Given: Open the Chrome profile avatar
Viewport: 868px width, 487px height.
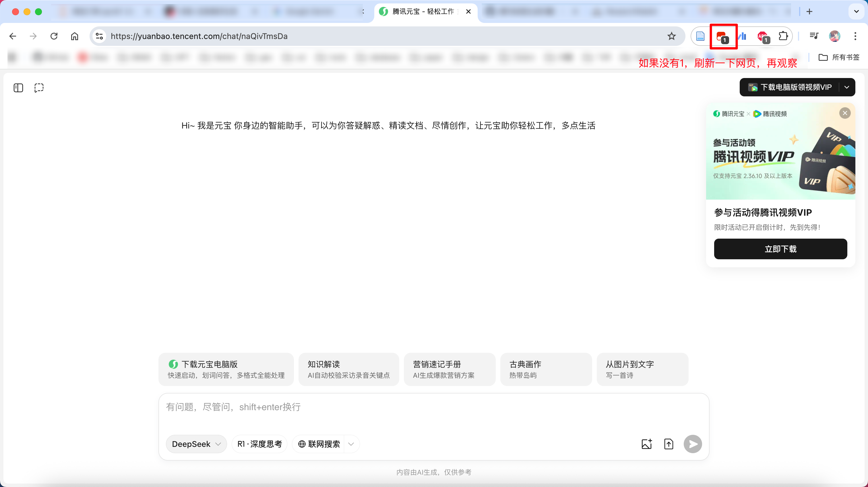Looking at the screenshot, I should (x=835, y=36).
